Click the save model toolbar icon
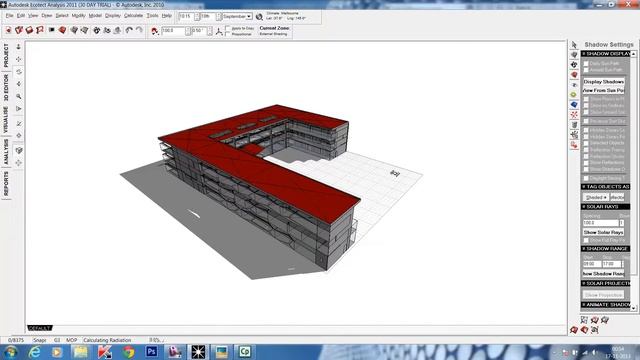 coord(29,30)
